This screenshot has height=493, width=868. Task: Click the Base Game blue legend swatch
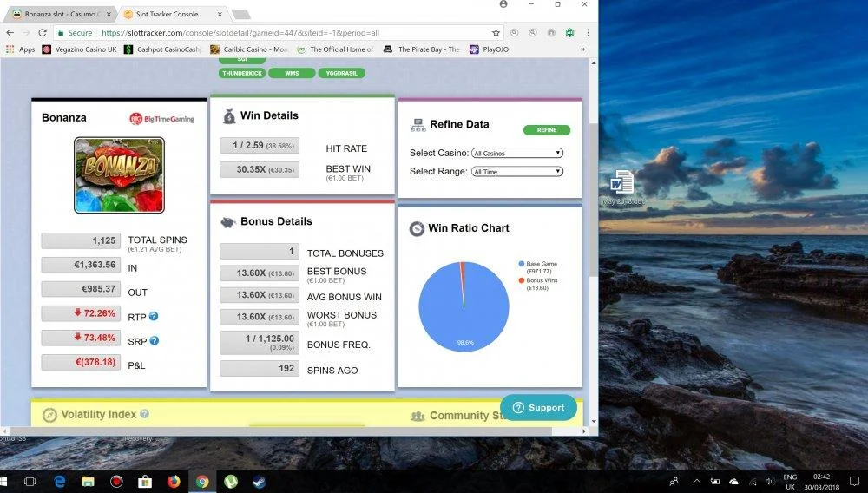pos(521,264)
